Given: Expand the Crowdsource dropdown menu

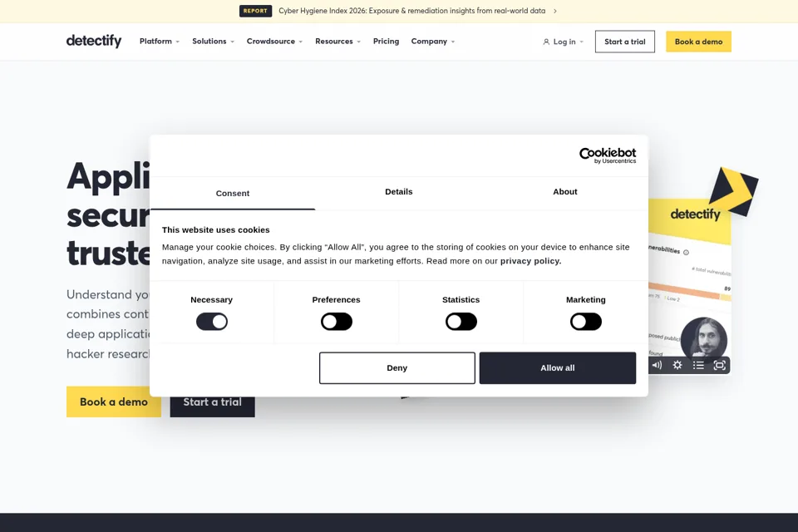Looking at the screenshot, I should (275, 42).
